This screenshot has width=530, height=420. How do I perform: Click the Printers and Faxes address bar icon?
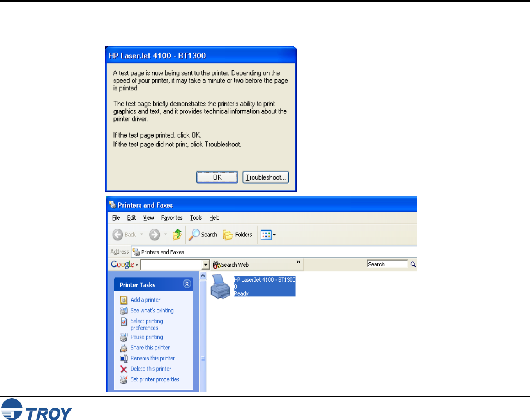[x=136, y=252]
